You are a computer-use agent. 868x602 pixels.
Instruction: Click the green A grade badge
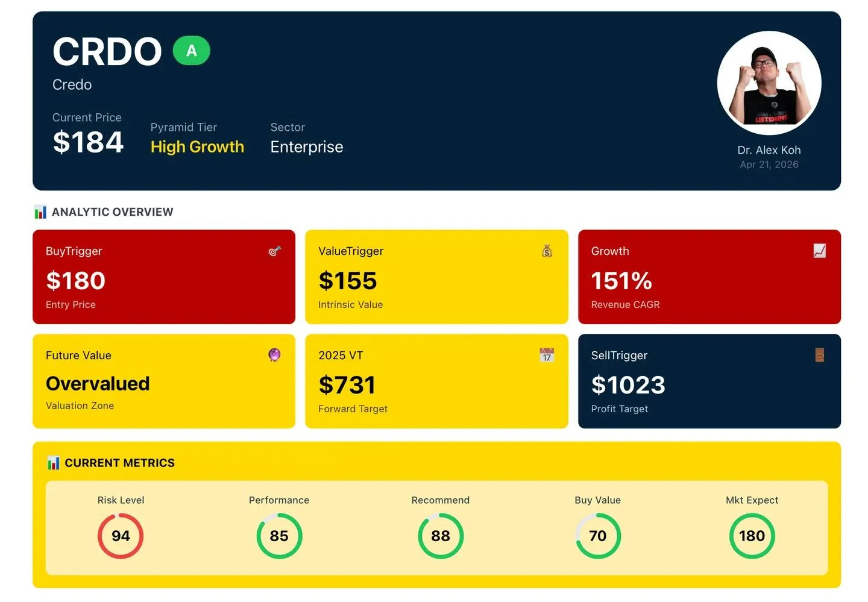coord(191,51)
